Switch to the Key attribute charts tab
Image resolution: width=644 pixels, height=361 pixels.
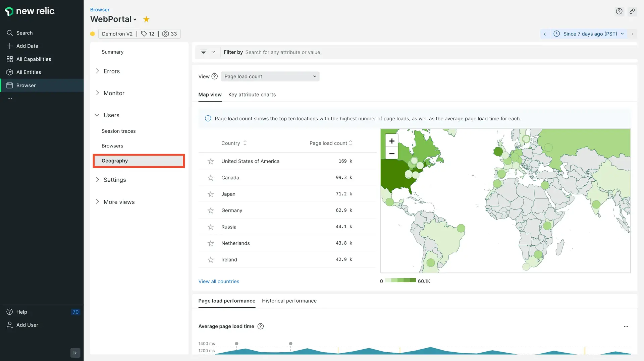(252, 95)
